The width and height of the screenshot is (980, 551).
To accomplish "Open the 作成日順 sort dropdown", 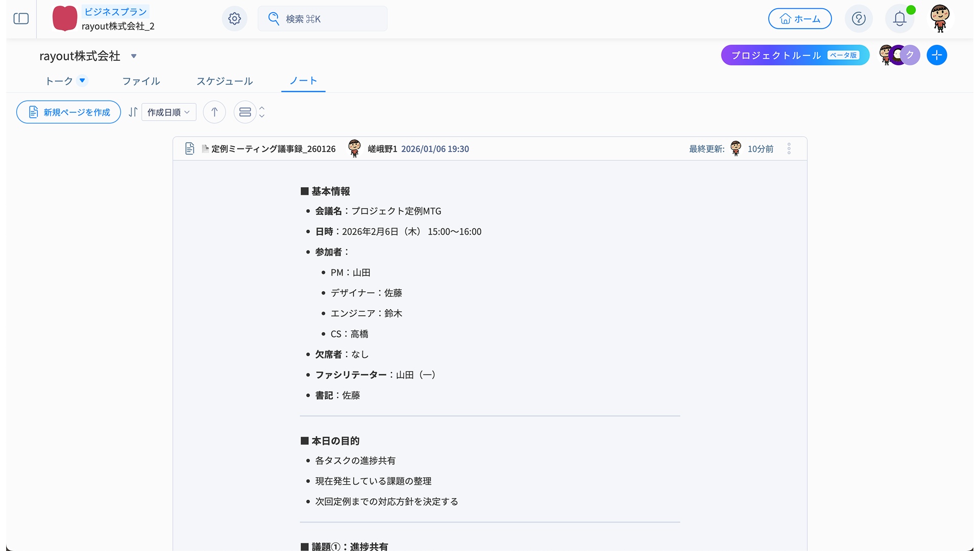I will click(x=168, y=112).
